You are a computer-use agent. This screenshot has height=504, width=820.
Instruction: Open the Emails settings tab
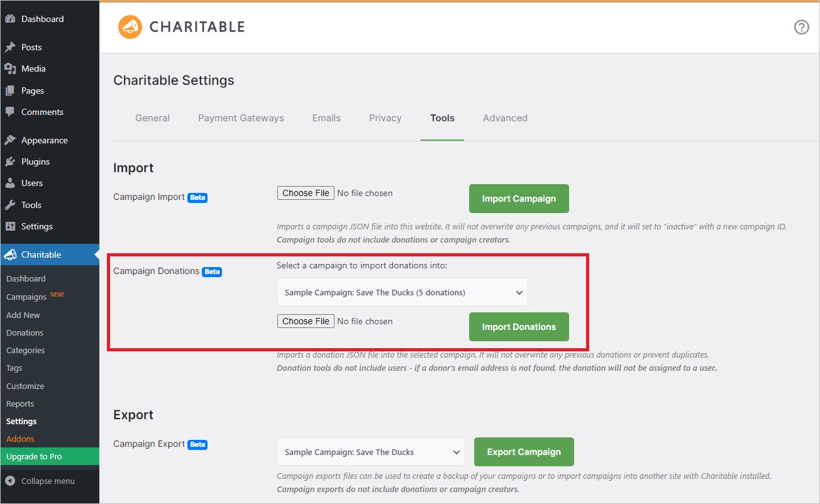pyautogui.click(x=326, y=118)
